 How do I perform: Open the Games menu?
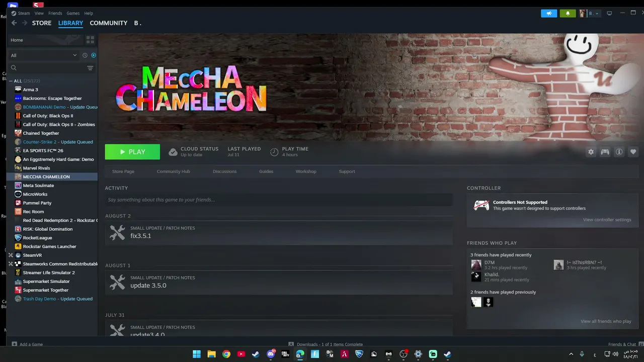73,13
